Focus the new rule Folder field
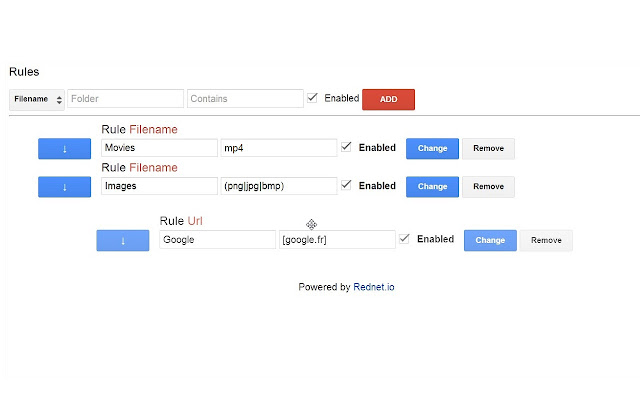The height and width of the screenshot is (400, 640). 125,99
